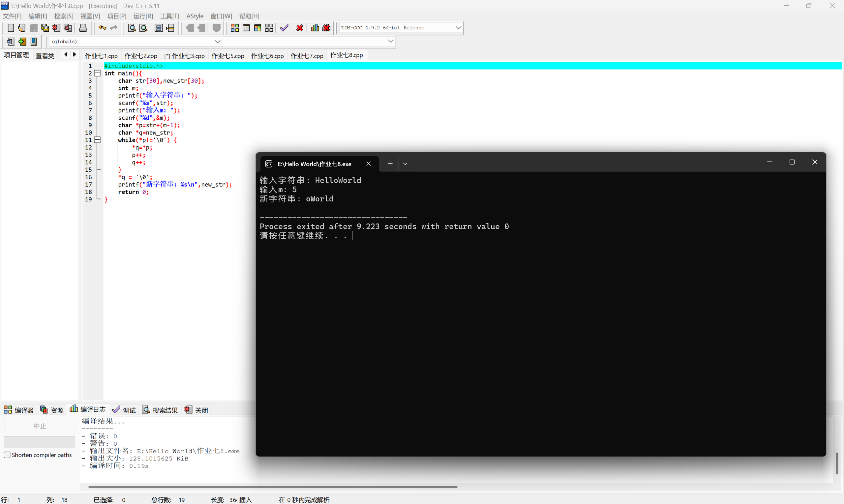Click the 编译日志 bottom panel tab
This screenshot has height=504, width=844.
click(x=88, y=410)
